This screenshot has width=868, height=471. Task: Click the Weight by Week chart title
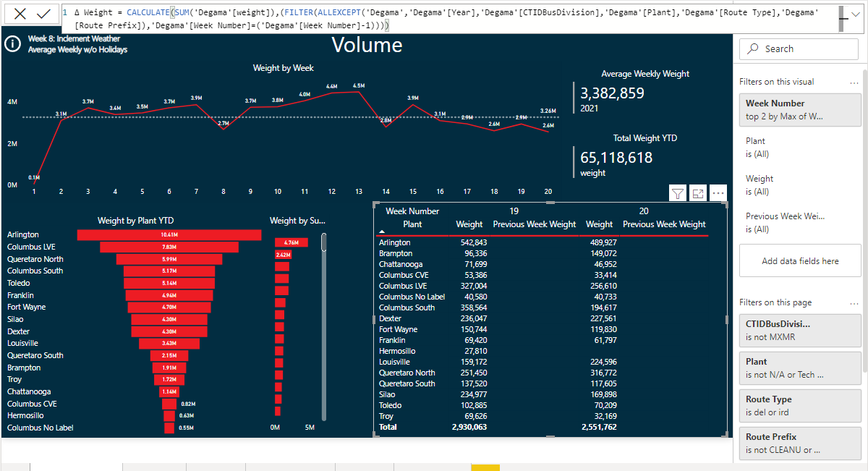pos(283,68)
